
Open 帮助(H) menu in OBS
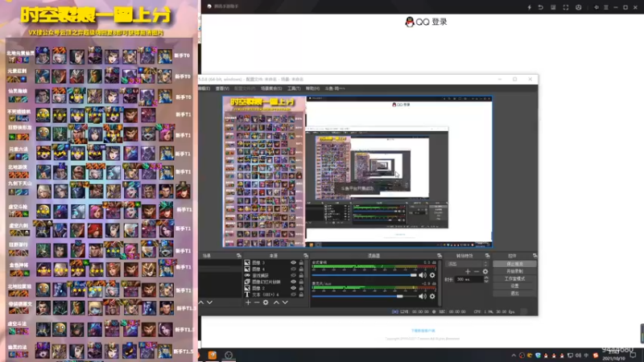pyautogui.click(x=312, y=88)
